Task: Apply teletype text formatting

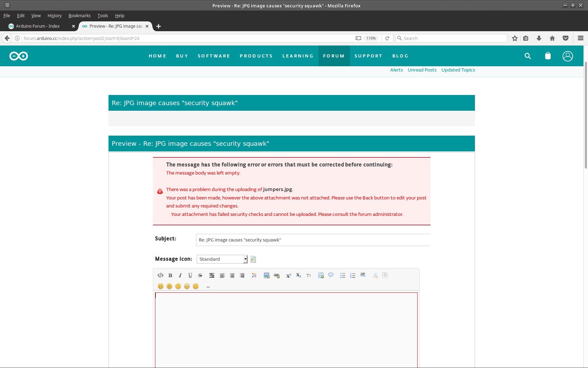Action: [308, 275]
